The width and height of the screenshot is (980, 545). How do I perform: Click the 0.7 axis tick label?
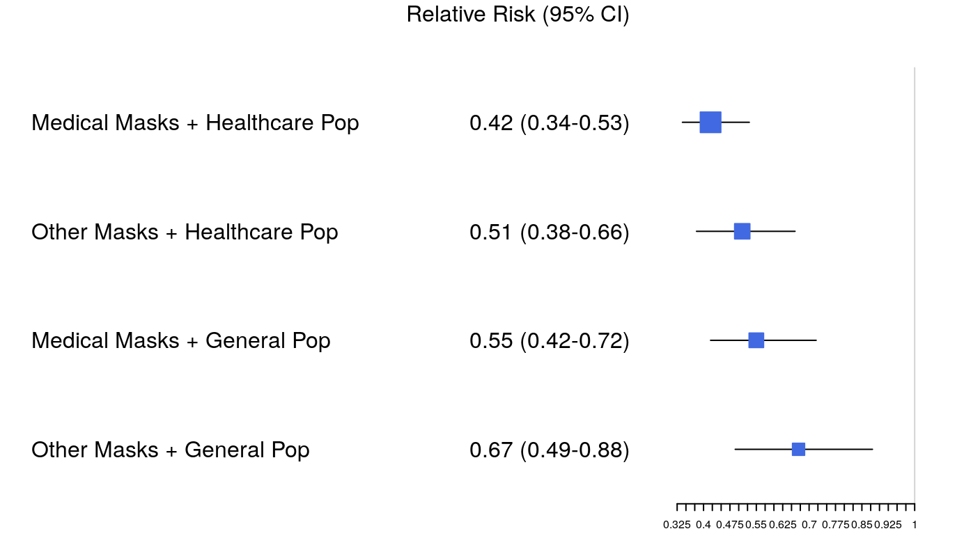pos(809,525)
